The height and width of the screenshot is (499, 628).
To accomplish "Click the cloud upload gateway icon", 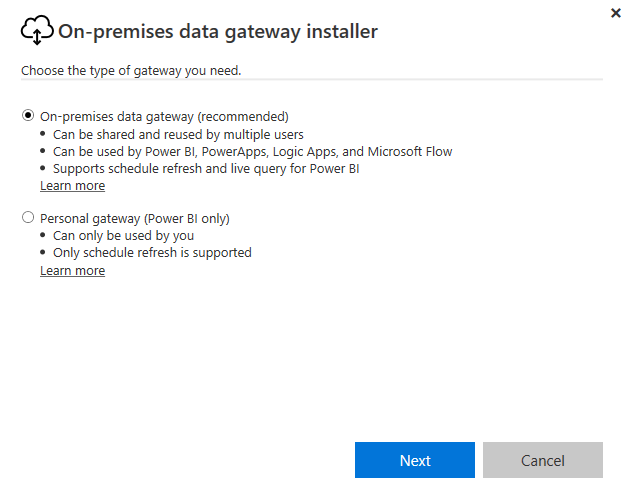I will coord(37,30).
